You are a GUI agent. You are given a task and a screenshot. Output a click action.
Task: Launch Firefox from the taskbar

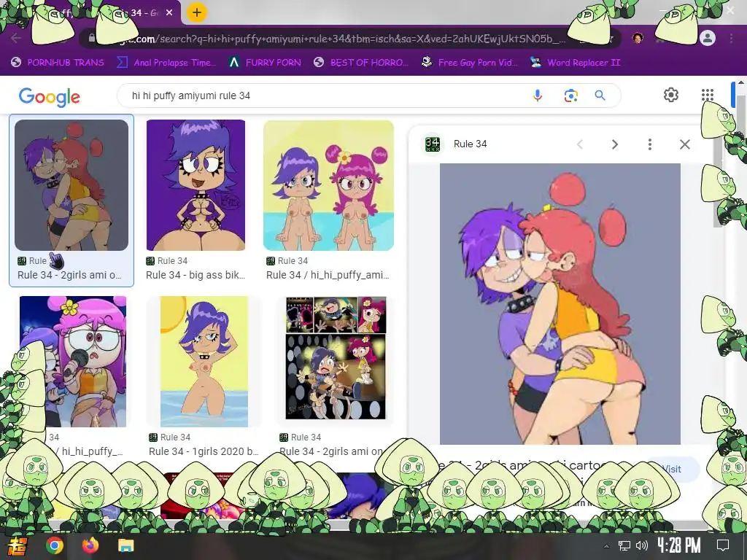click(x=90, y=545)
